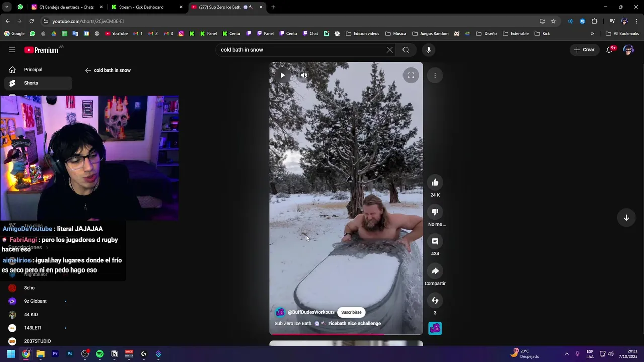This screenshot has height=362, width=644.
Task: Seek using the short's red progress bar
Action: [x=346, y=334]
